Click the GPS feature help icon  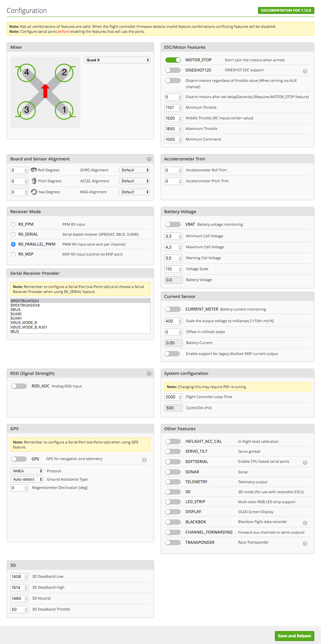pos(144,460)
